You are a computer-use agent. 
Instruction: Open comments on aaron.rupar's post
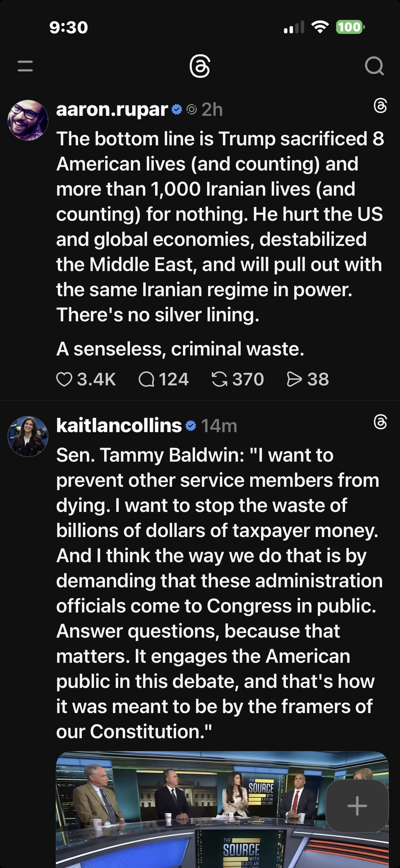(147, 380)
